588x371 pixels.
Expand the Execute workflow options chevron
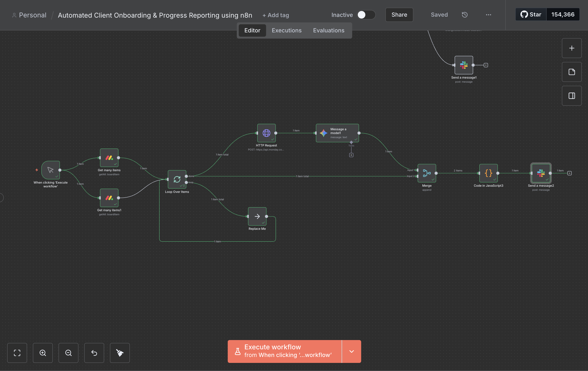pyautogui.click(x=351, y=351)
